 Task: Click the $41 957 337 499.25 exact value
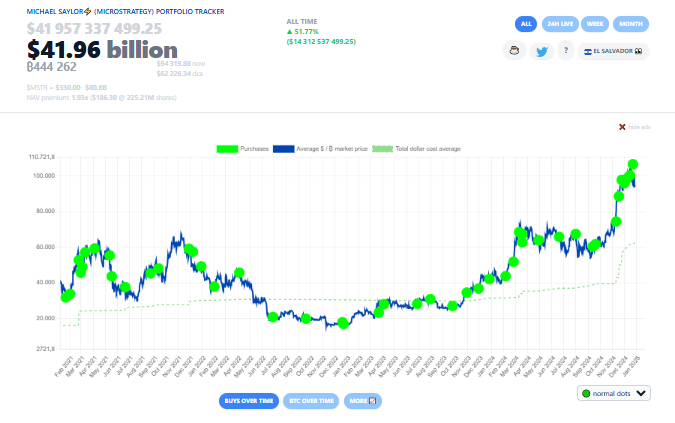tap(94, 29)
